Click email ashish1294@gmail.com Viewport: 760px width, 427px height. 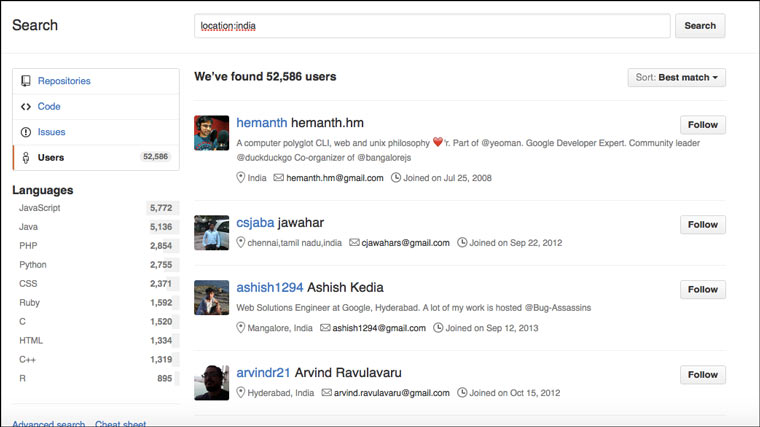click(379, 328)
